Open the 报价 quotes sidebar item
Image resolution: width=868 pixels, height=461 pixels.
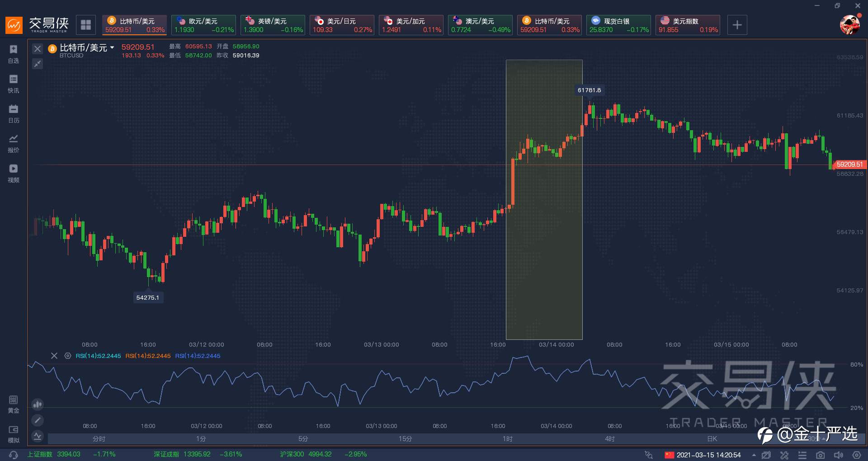pos(14,144)
